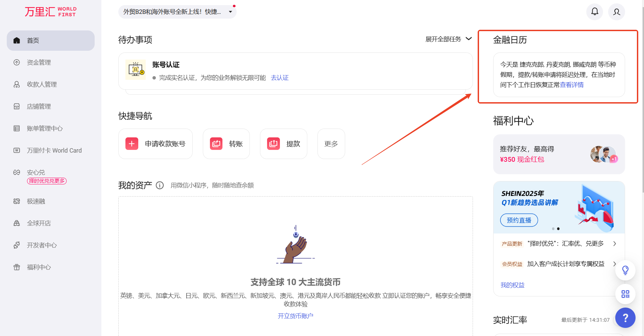The width and height of the screenshot is (644, 336).
Task: Open the 产品更新 择时优兑 chevron row
Action: click(614, 244)
